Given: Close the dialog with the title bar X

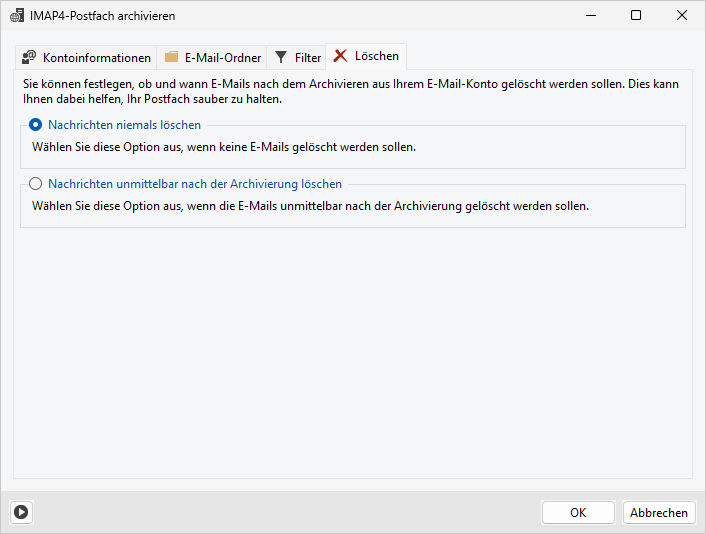Looking at the screenshot, I should 682,16.
